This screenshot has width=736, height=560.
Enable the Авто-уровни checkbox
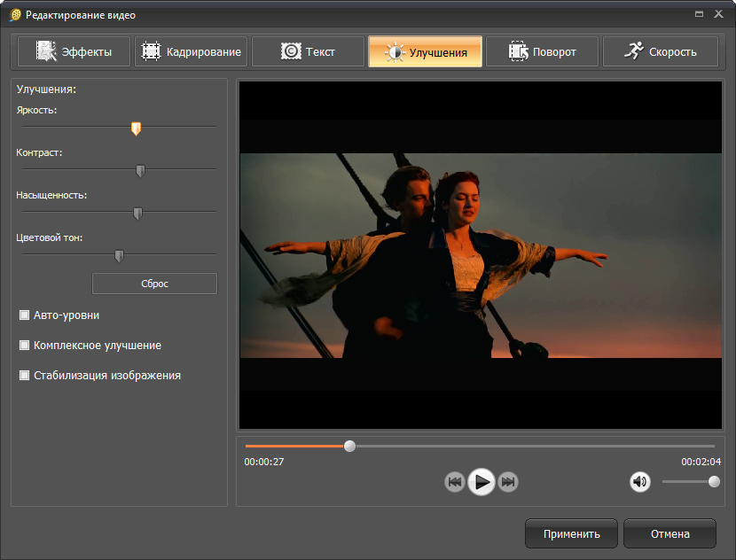[24, 315]
